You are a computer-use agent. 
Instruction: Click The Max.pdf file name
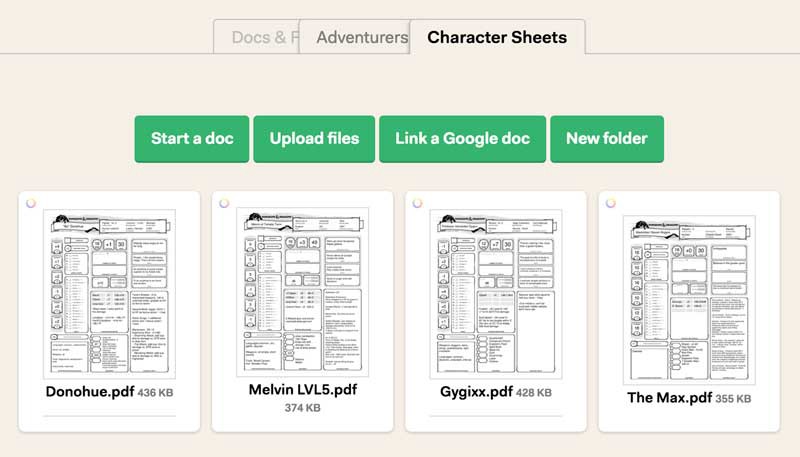(x=669, y=397)
